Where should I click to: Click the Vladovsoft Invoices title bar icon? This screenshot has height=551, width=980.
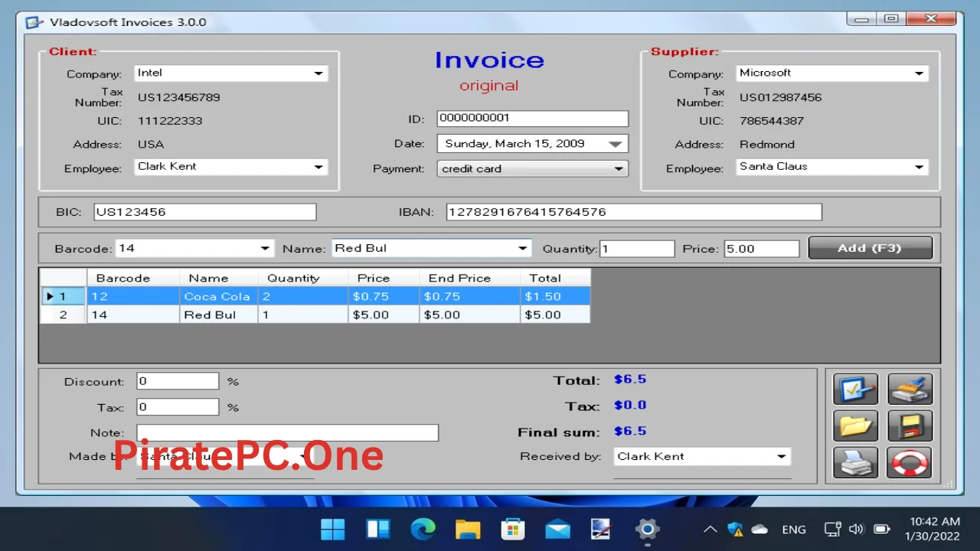(34, 22)
